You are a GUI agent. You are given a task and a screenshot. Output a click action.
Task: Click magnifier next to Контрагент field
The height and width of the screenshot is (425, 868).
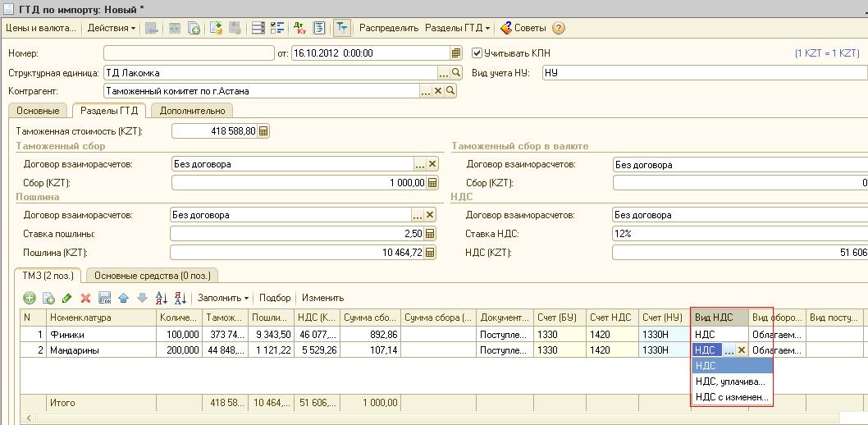click(x=450, y=92)
